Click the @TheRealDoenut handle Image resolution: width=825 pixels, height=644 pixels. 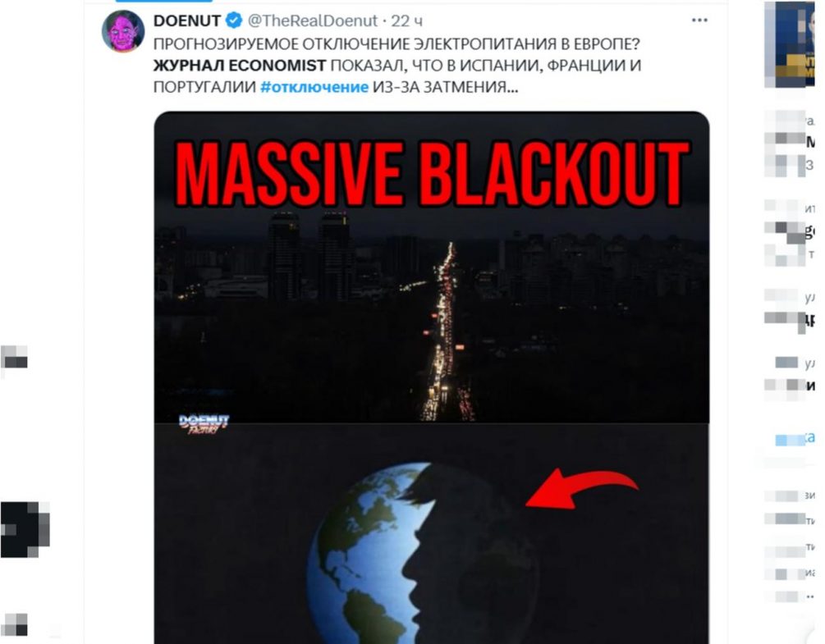tap(313, 20)
